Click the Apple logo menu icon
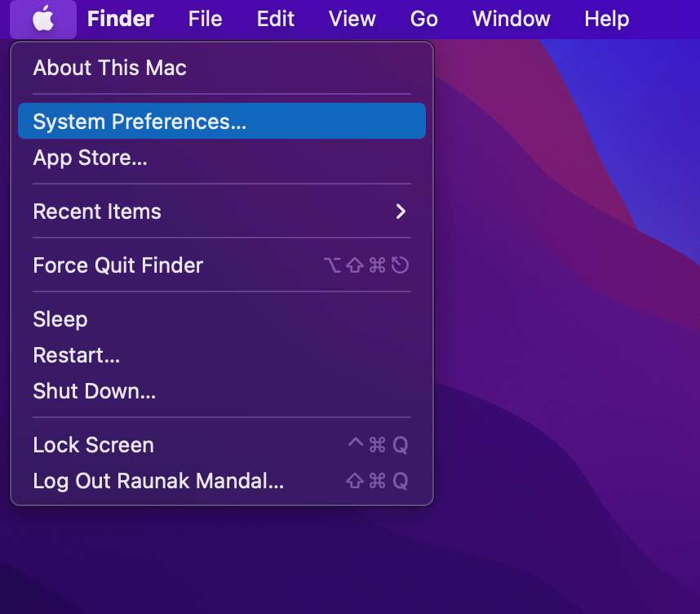 [43, 20]
